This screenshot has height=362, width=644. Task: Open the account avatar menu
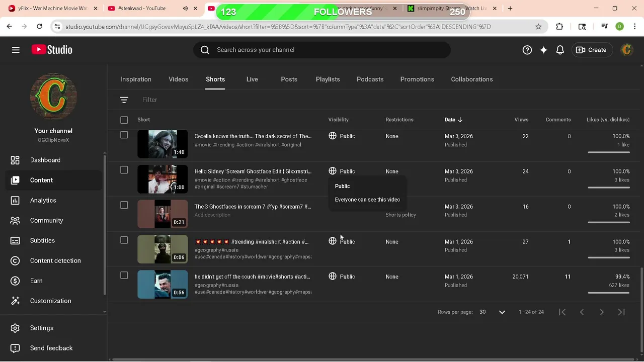click(x=626, y=50)
